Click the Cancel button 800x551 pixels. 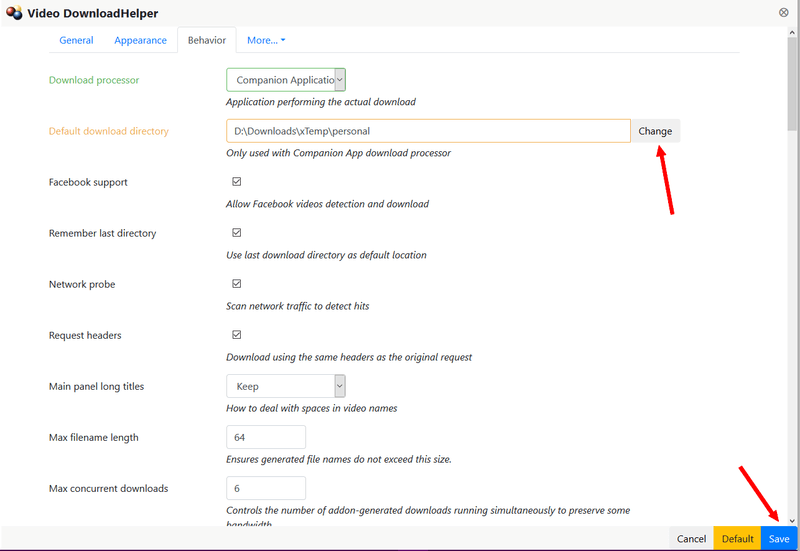pos(691,539)
